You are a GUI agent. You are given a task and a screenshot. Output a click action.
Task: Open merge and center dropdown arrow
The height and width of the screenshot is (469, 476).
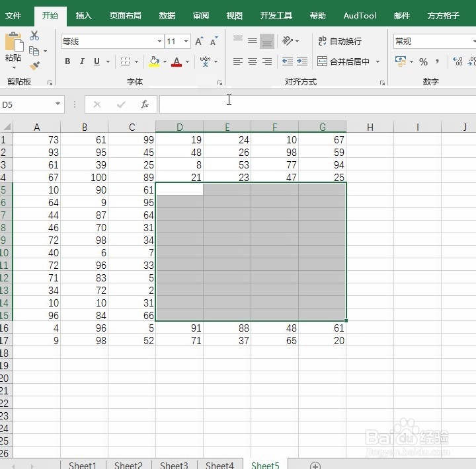pos(378,61)
